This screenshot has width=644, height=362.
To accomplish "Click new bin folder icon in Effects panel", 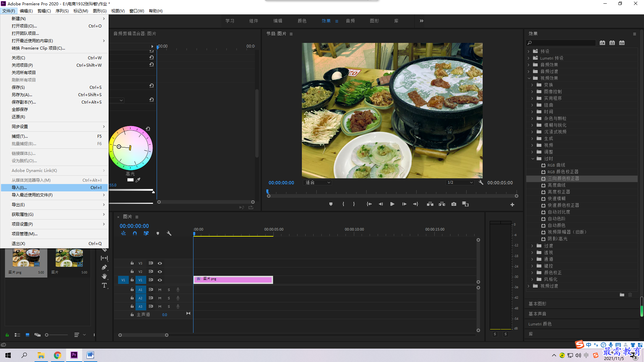I will click(622, 295).
